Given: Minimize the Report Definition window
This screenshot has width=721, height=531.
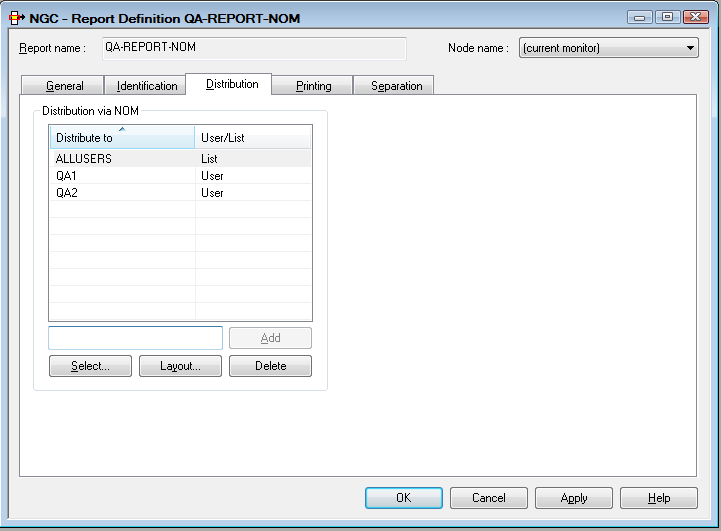Looking at the screenshot, I should pos(640,17).
